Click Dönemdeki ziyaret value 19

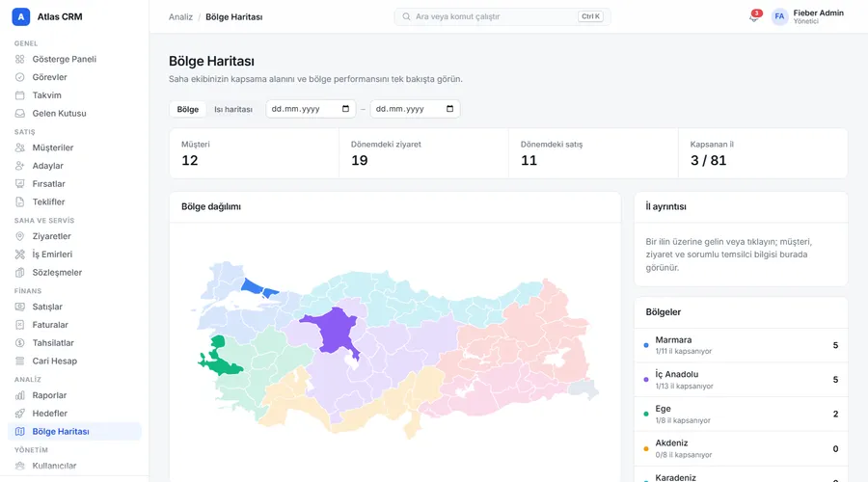point(360,160)
